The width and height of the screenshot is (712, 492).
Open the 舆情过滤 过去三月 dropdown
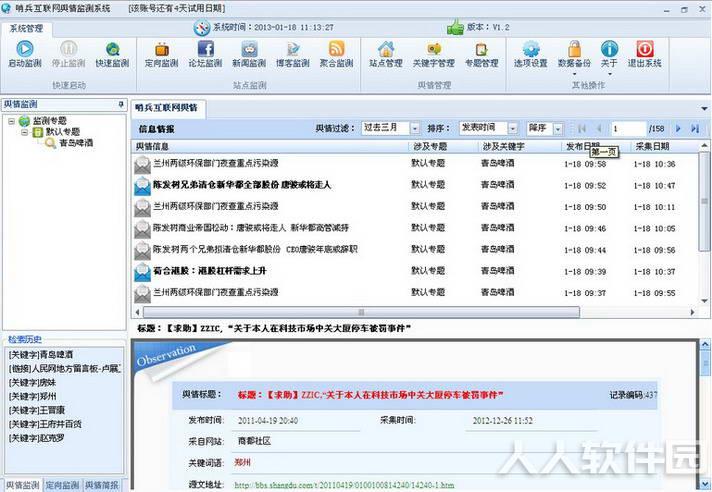click(x=415, y=129)
